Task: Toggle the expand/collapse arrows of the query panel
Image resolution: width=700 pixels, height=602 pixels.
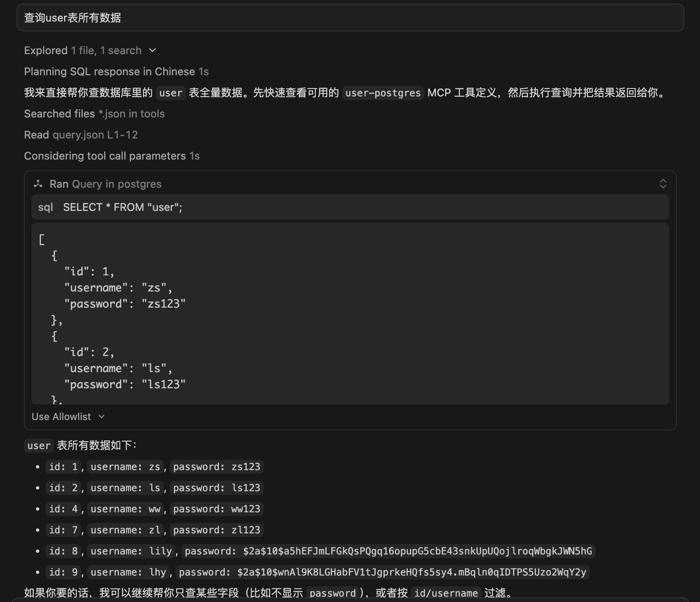Action: (x=663, y=184)
